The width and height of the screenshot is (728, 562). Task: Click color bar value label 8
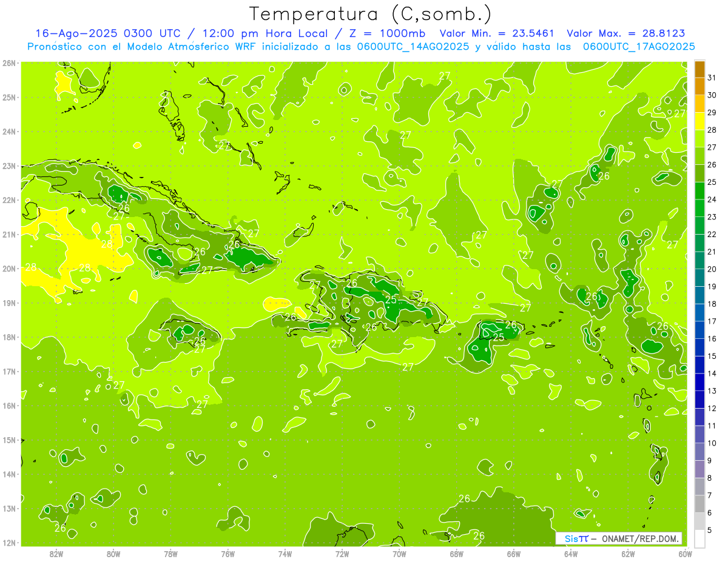710,478
